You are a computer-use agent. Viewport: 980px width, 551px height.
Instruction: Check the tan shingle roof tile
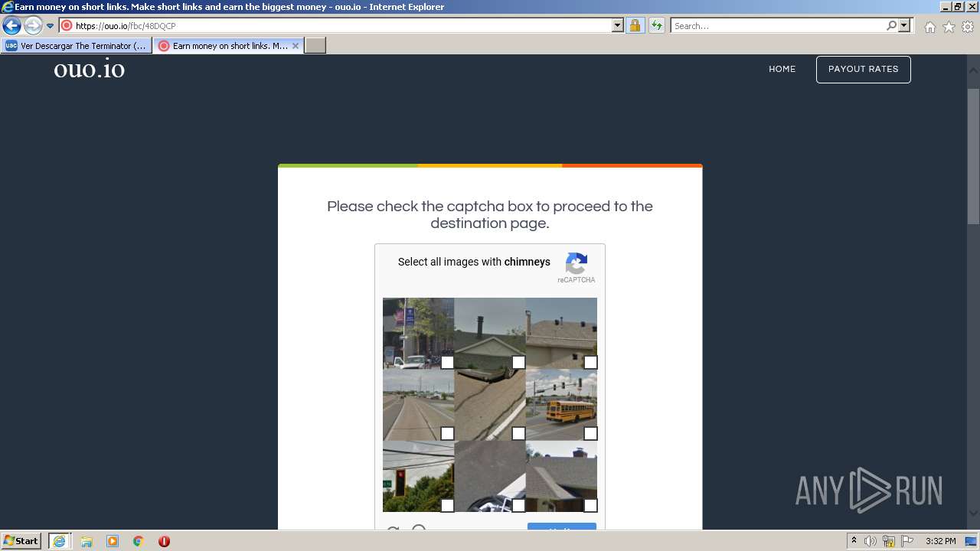point(561,333)
